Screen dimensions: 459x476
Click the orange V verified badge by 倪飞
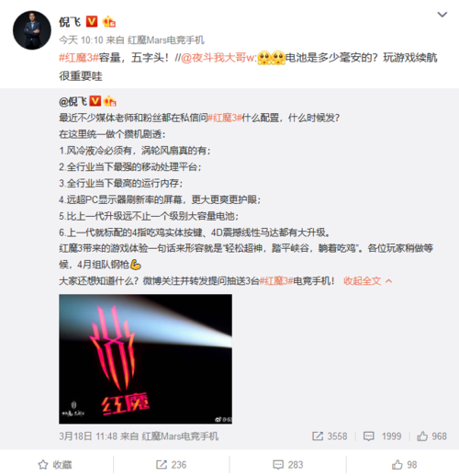pos(92,21)
